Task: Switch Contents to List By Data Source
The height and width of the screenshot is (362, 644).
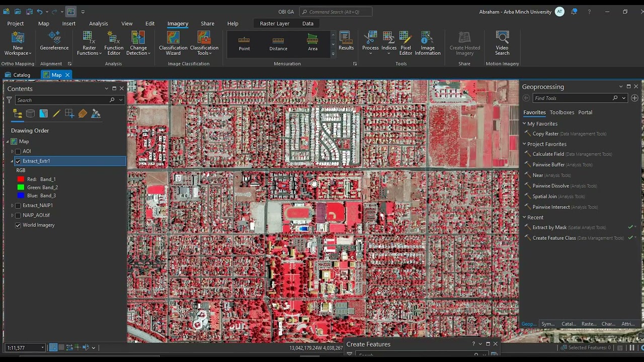Action: [x=31, y=114]
